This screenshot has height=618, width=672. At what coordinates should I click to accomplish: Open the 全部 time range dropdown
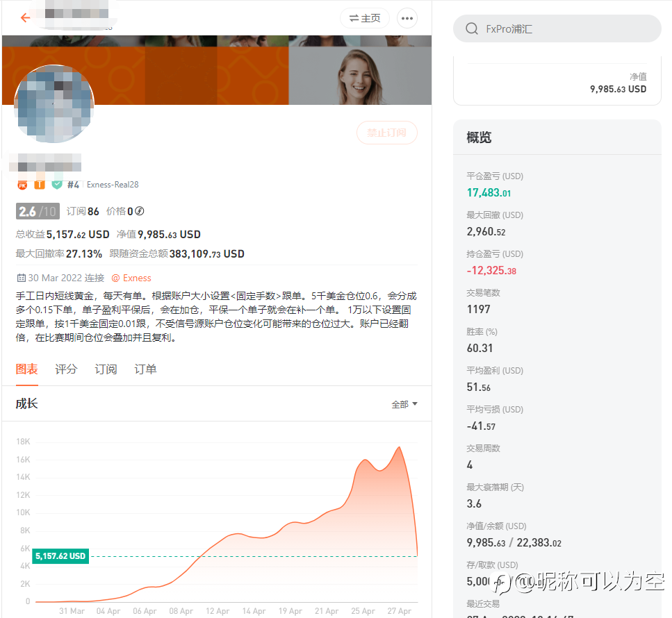[404, 404]
